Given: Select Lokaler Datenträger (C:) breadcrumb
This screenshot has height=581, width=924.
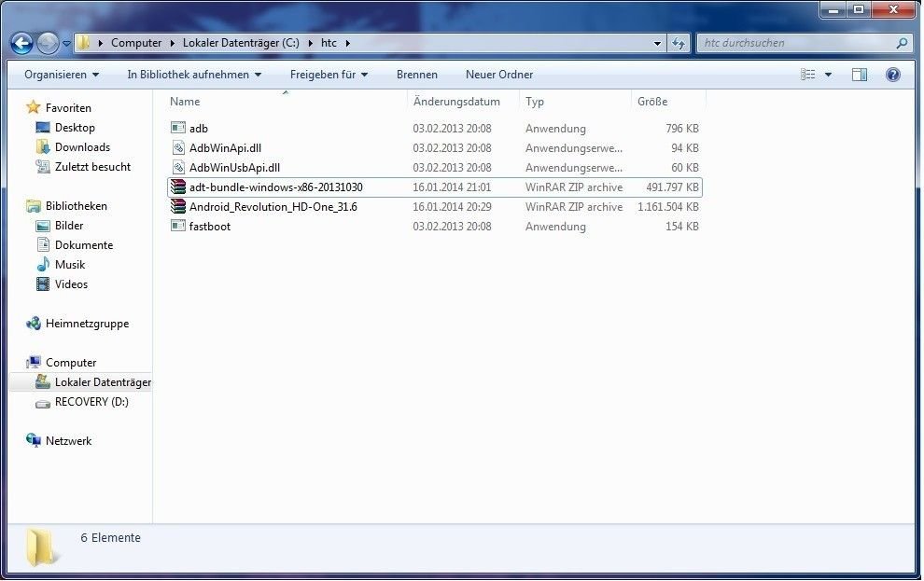Looking at the screenshot, I should point(241,43).
